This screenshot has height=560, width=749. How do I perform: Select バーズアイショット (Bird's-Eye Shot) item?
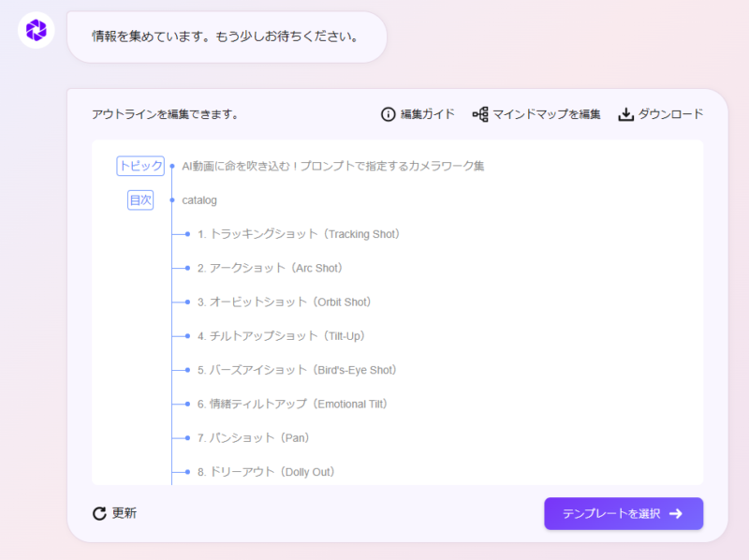click(297, 370)
